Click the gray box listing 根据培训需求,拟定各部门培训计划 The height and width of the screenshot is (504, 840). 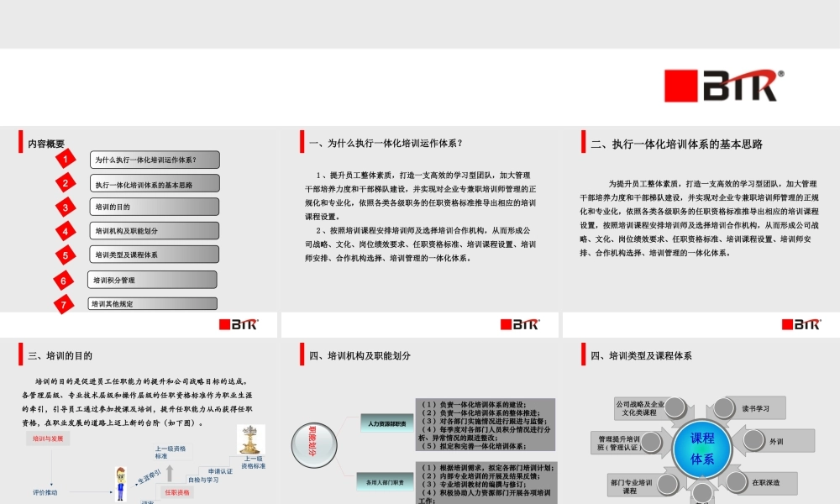tap(486, 483)
